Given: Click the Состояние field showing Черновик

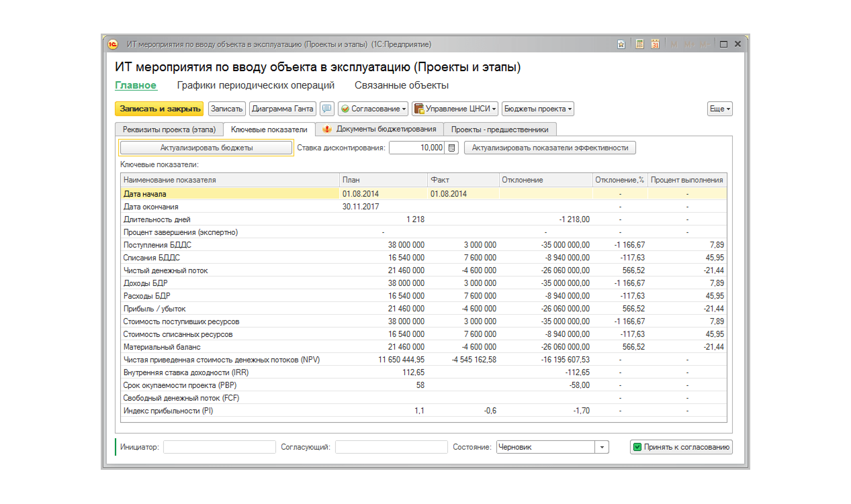Looking at the screenshot, I should [x=545, y=447].
